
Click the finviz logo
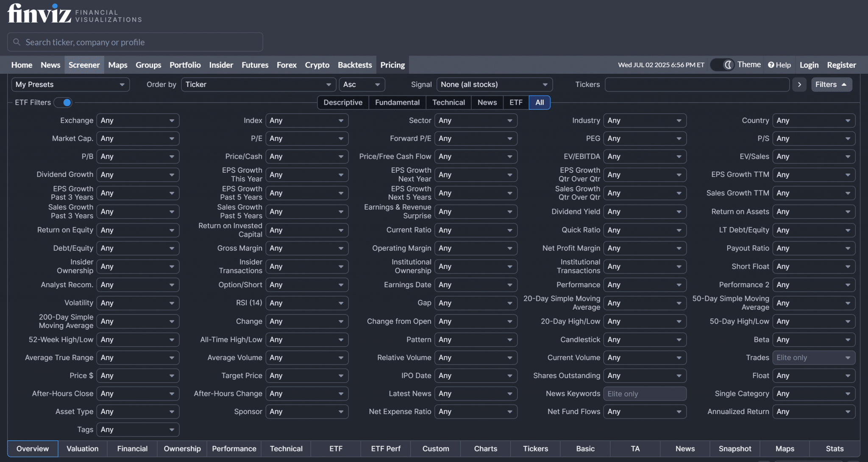tap(39, 14)
